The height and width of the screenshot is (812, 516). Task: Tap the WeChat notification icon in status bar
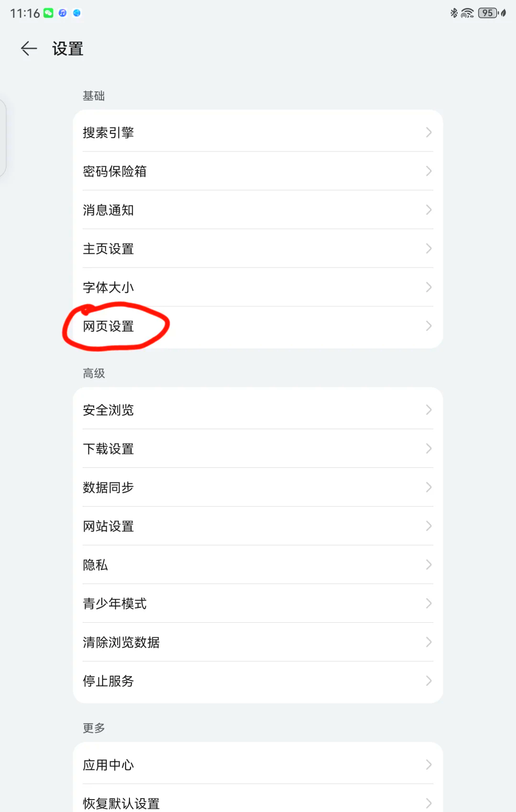point(48,12)
